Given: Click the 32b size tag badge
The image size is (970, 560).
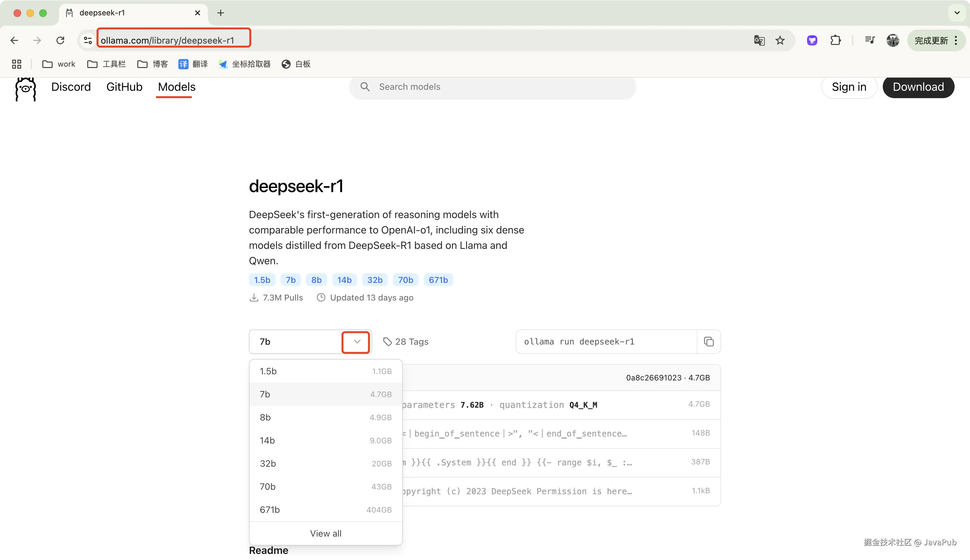Looking at the screenshot, I should [374, 280].
